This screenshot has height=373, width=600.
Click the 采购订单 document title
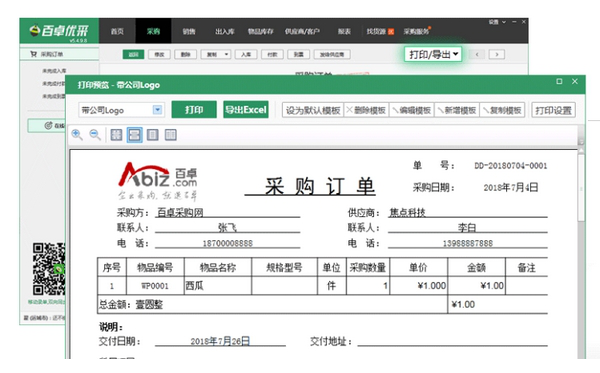point(320,186)
